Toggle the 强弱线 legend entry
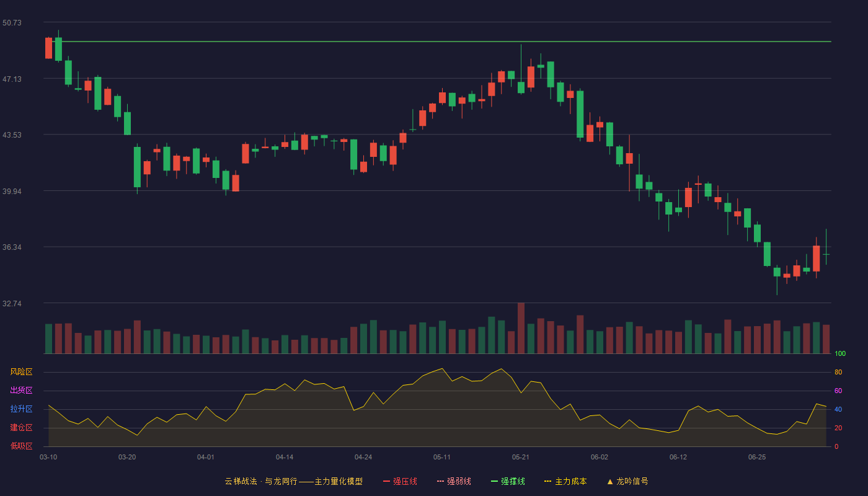 454,481
